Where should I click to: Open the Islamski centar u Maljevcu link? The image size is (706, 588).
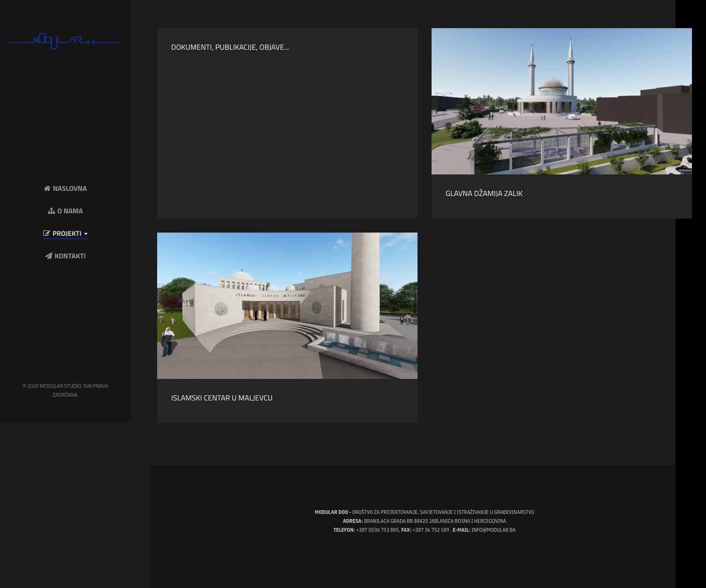(222, 398)
